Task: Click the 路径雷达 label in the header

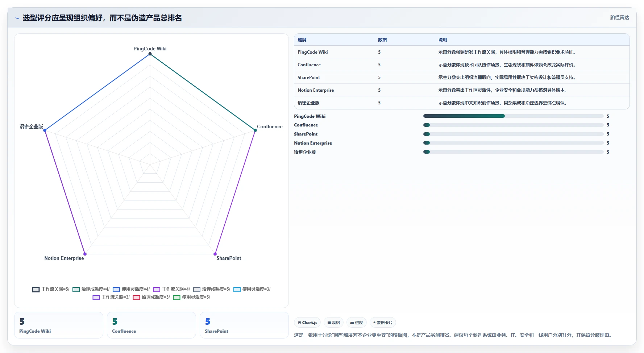Action: (619, 17)
